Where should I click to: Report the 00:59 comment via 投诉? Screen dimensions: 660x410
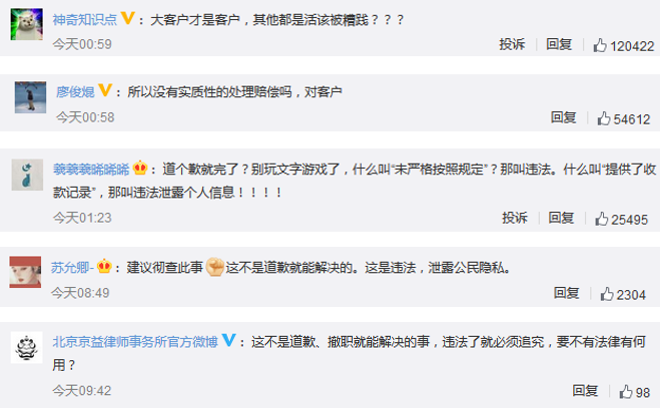point(512,44)
